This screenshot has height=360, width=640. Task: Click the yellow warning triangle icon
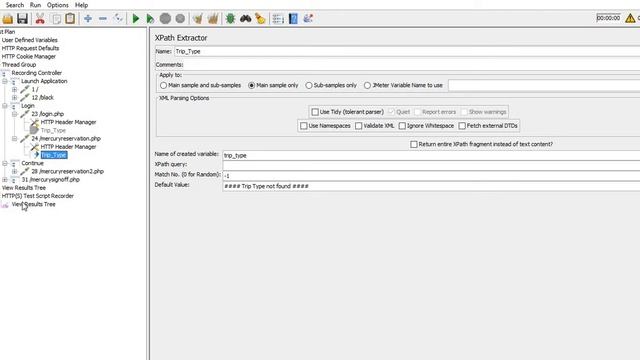tap(630, 18)
